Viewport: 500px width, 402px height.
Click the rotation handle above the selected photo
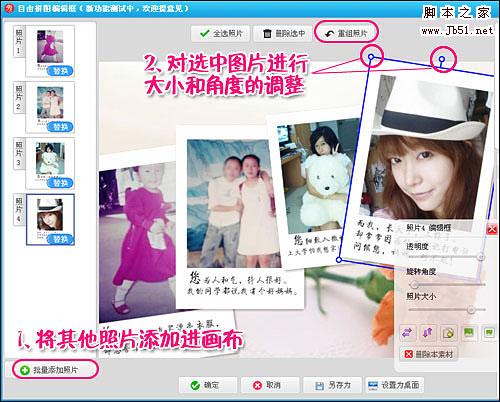pos(442,59)
